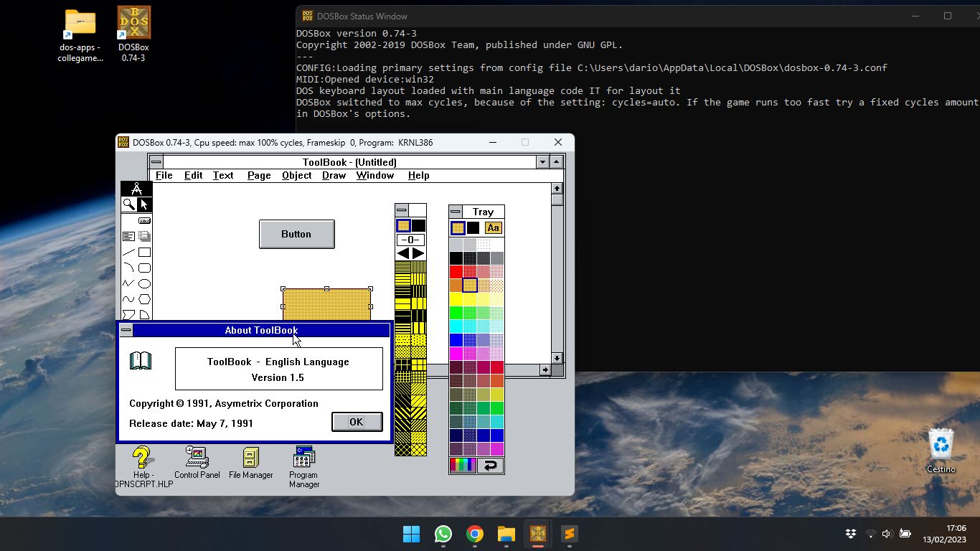Viewport: 980px width, 551px height.
Task: Click the left arrow in pattern palette
Action: click(403, 253)
